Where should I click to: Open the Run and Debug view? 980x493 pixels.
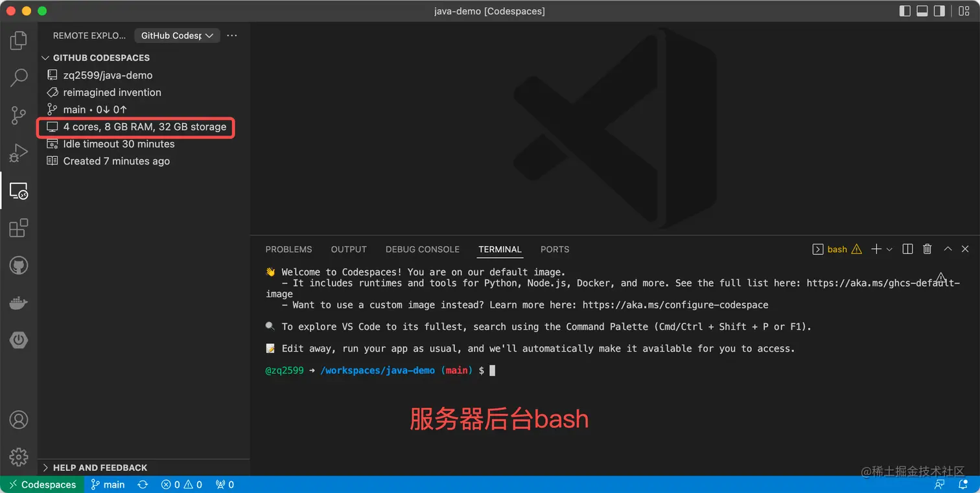[x=19, y=154]
